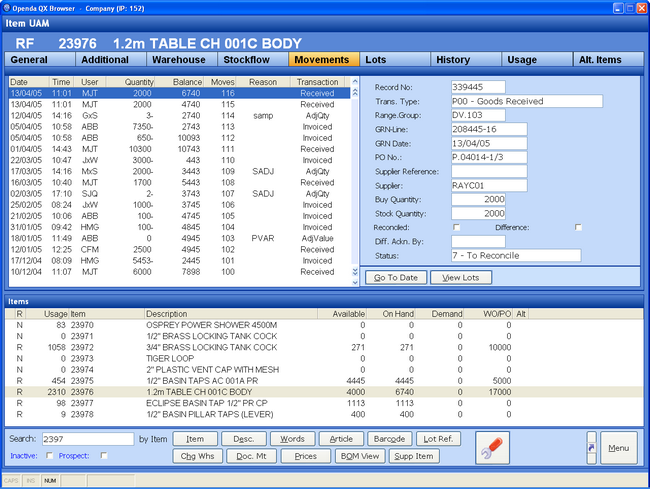
Task: Enable the Inactive checkbox
Action: [50, 455]
